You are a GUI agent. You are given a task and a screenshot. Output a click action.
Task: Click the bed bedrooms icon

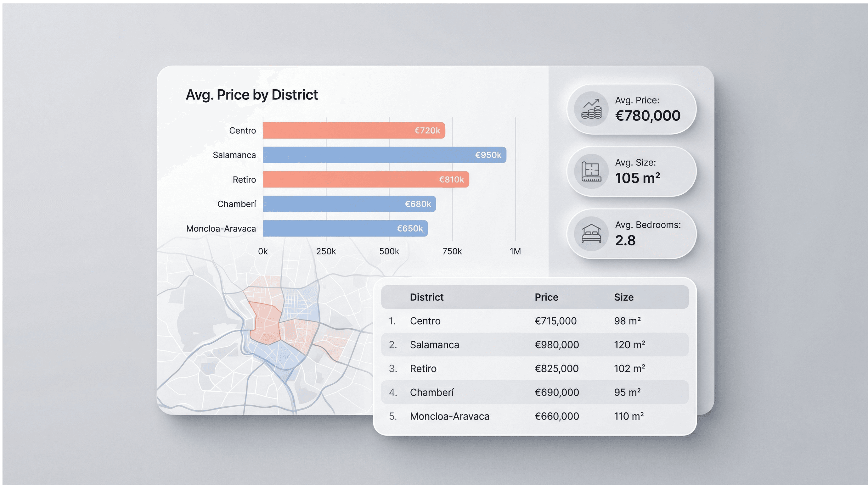tap(591, 233)
